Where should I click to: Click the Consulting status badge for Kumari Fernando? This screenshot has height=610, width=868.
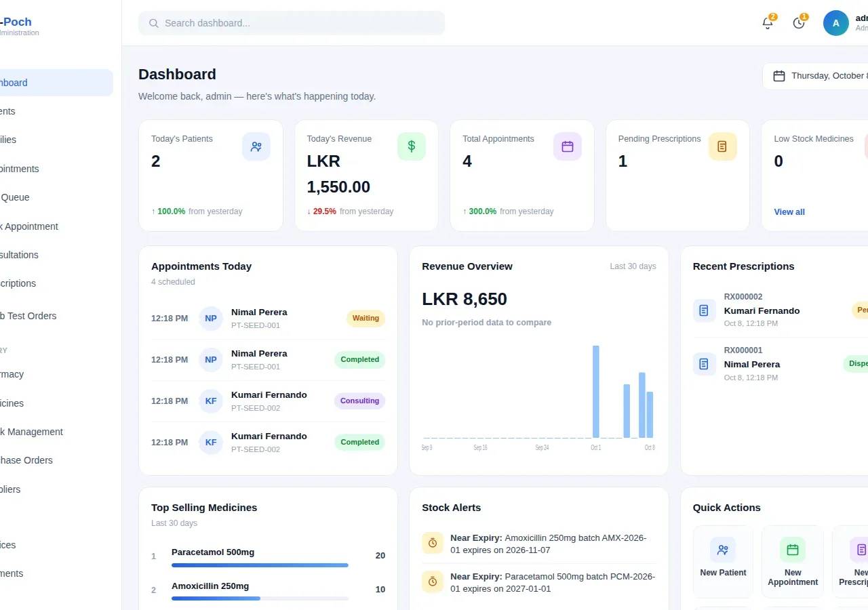point(359,401)
